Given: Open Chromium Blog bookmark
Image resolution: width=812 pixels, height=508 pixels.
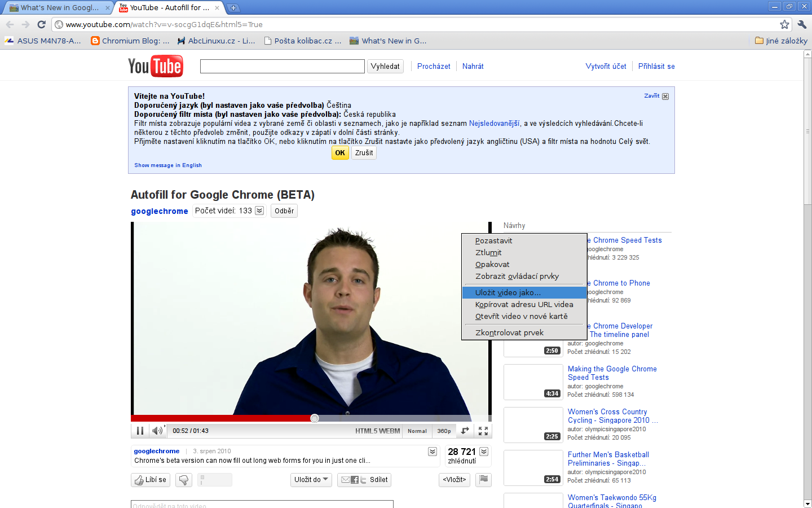Looking at the screenshot, I should click(x=130, y=41).
